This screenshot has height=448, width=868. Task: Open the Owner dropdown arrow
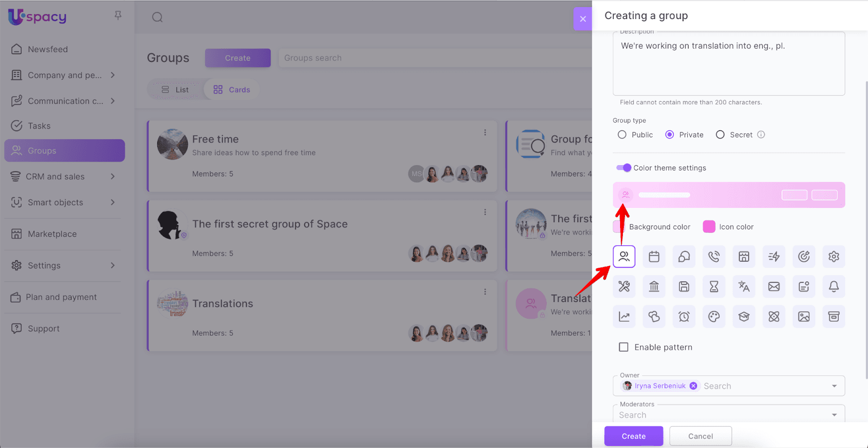point(834,386)
